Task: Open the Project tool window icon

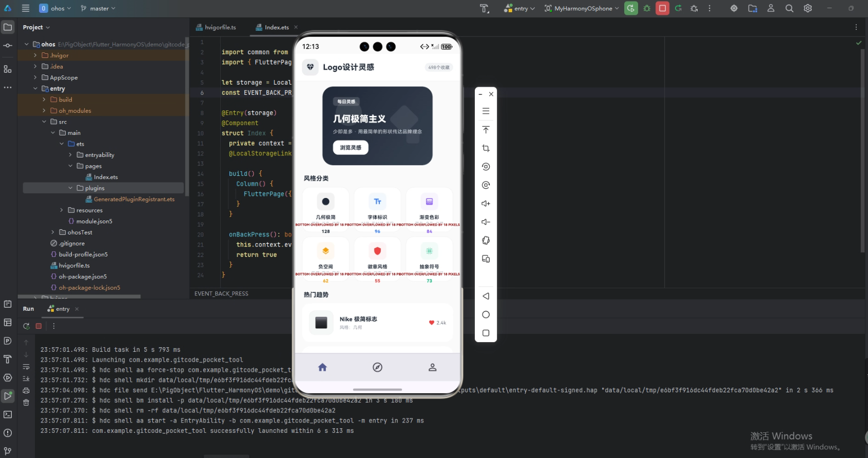Action: [8, 27]
